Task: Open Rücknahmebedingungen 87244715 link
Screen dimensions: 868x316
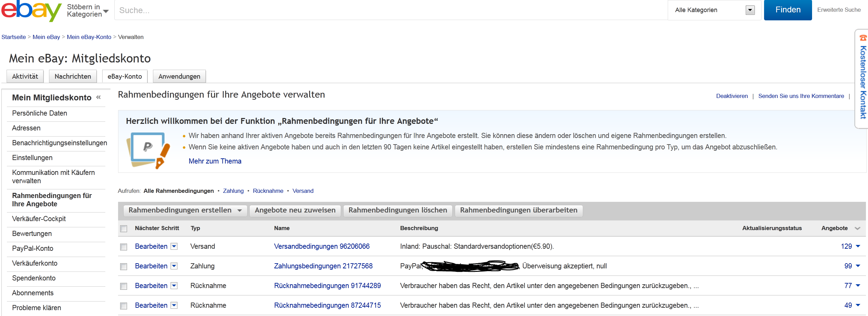Action: (x=327, y=305)
